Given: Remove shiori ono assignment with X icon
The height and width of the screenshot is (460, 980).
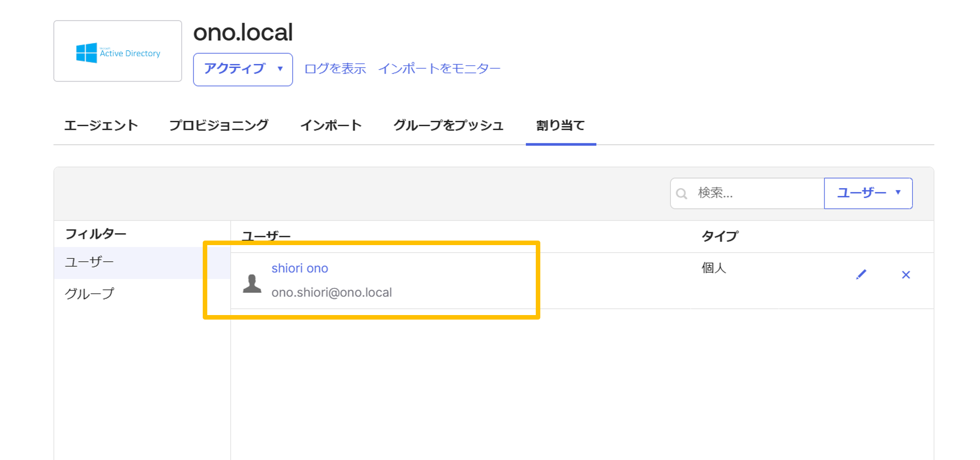Looking at the screenshot, I should (x=906, y=275).
